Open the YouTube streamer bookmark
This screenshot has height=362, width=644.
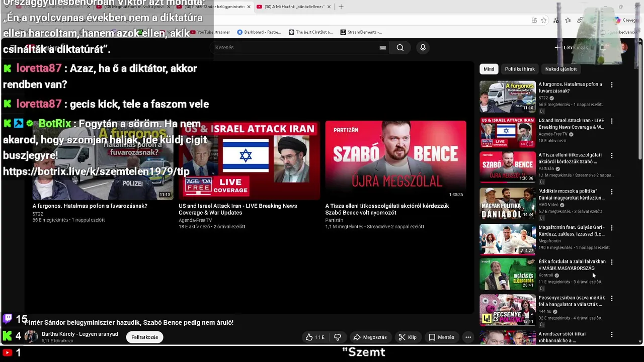pos(210,32)
